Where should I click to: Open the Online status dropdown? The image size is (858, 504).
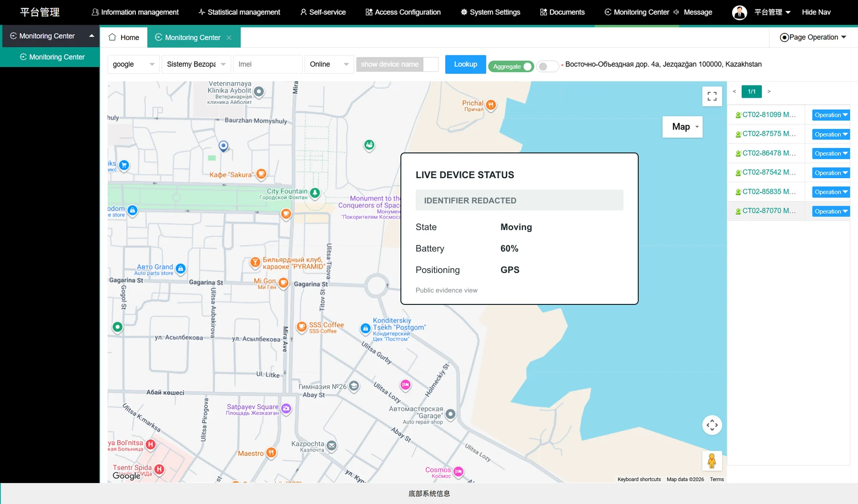click(x=329, y=64)
